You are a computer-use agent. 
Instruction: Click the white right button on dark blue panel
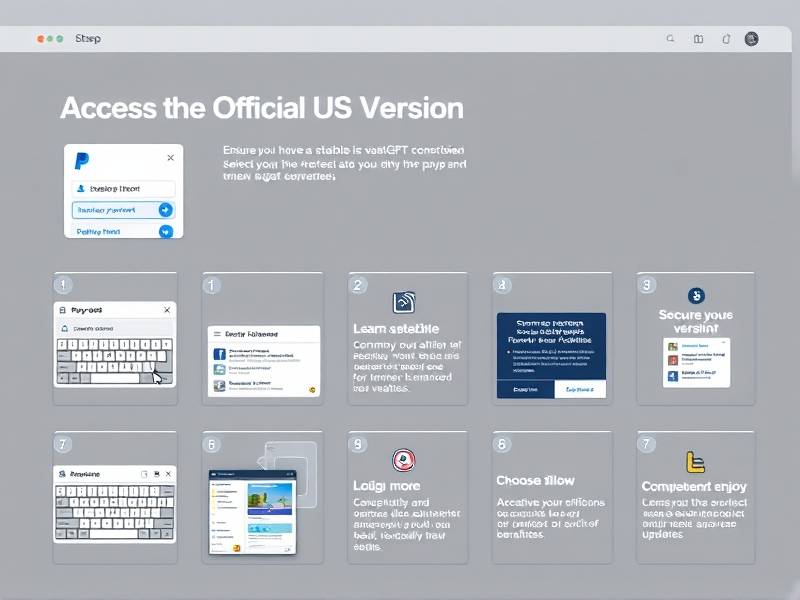[580, 389]
